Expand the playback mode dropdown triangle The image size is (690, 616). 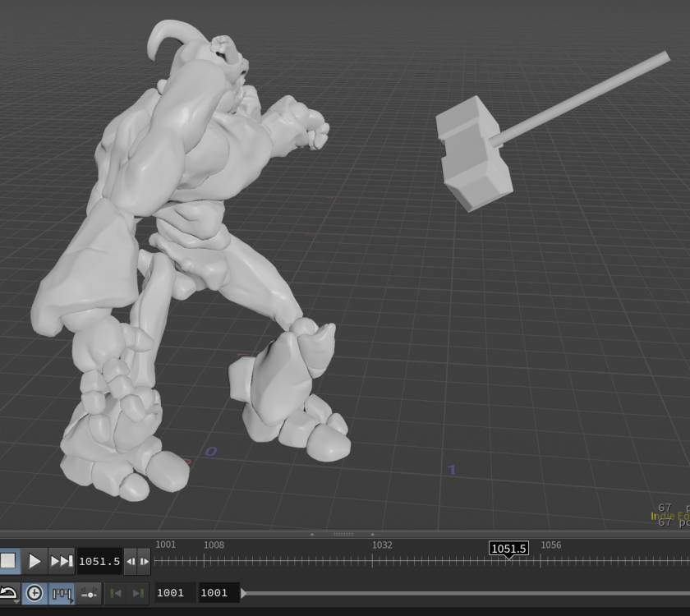(17, 602)
